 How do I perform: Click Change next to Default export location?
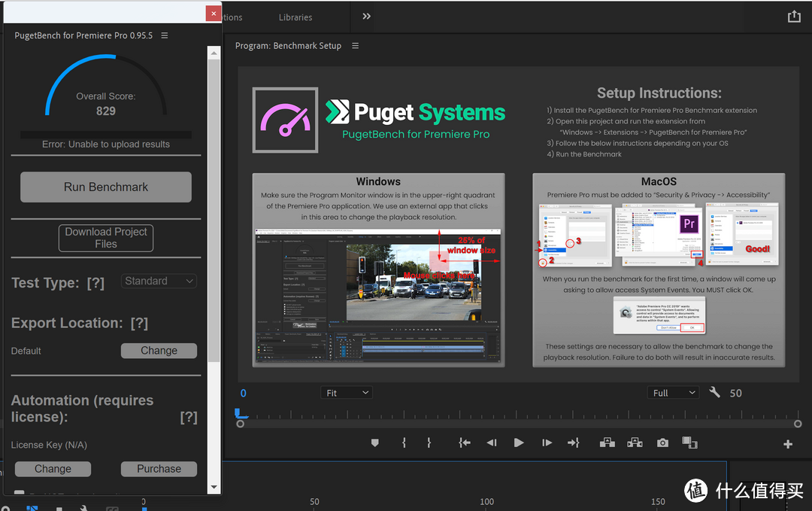click(159, 351)
